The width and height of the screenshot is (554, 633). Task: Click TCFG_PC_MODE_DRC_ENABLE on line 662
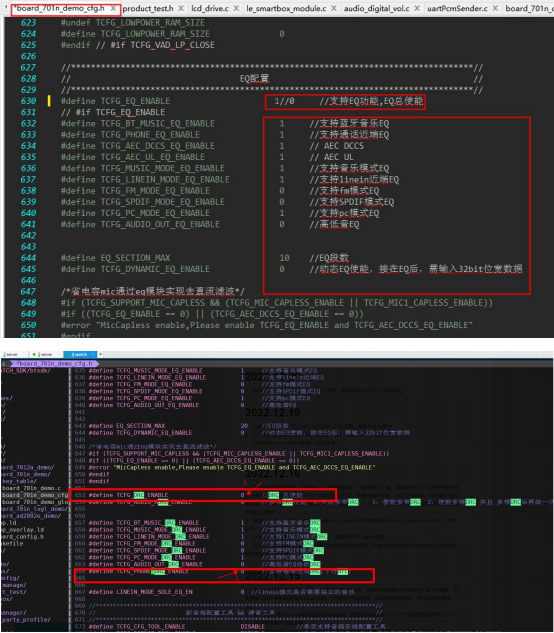coord(156,558)
